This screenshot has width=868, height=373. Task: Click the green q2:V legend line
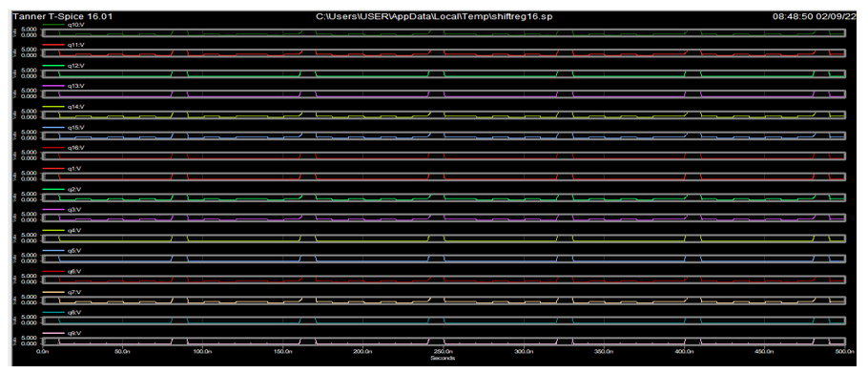point(53,189)
